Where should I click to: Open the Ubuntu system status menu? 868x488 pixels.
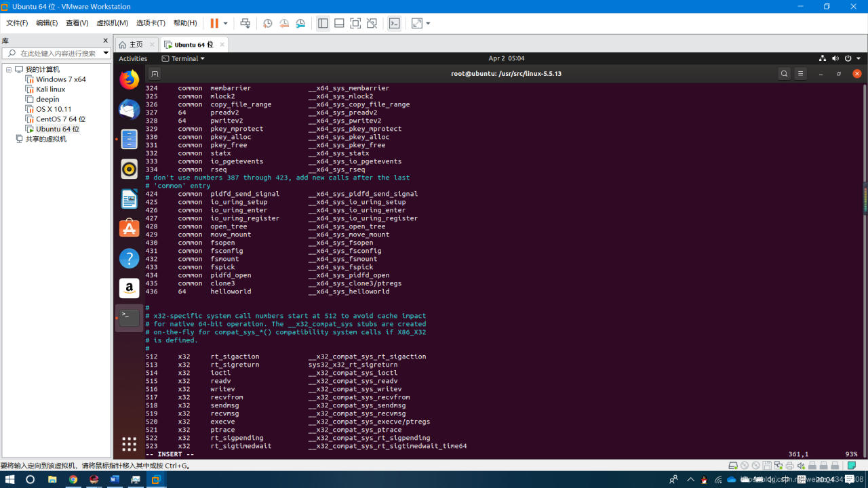click(840, 58)
